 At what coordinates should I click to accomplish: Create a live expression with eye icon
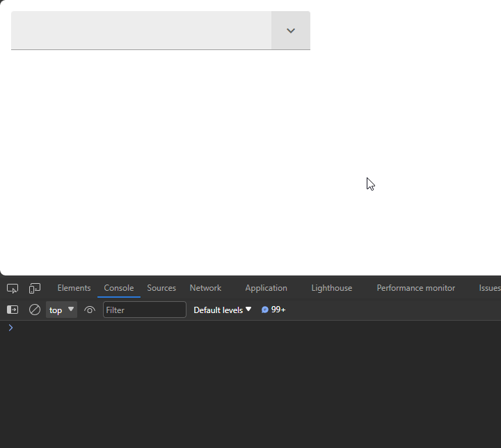[90, 310]
